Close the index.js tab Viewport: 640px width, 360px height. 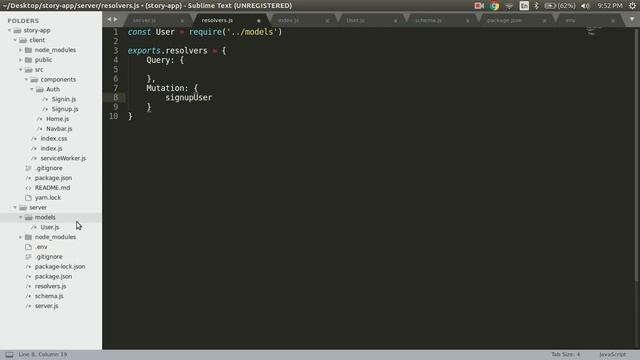click(327, 20)
